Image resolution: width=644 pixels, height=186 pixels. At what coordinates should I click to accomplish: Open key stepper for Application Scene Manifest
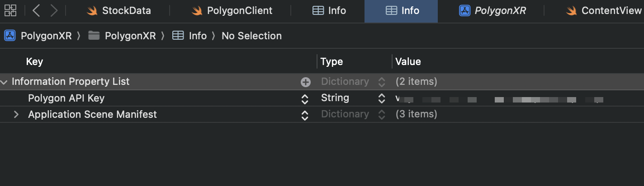(305, 115)
